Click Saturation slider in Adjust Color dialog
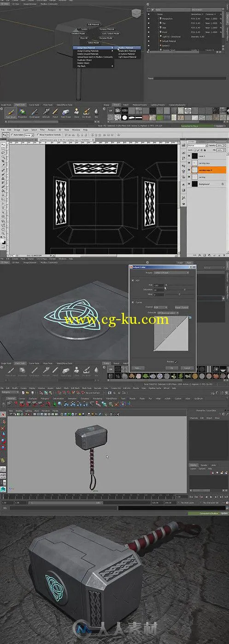 [180, 289]
